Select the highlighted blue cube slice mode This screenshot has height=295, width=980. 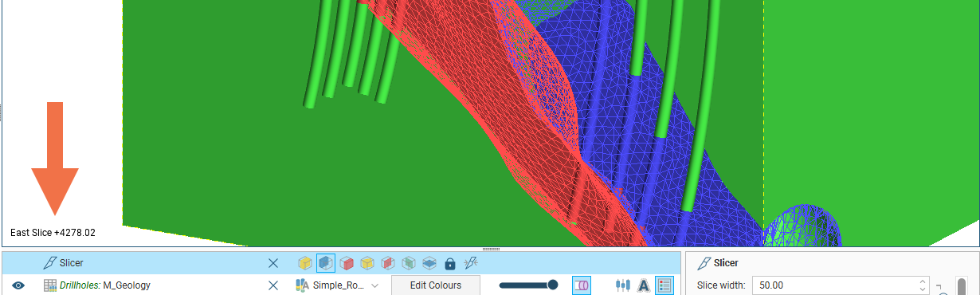click(x=325, y=263)
